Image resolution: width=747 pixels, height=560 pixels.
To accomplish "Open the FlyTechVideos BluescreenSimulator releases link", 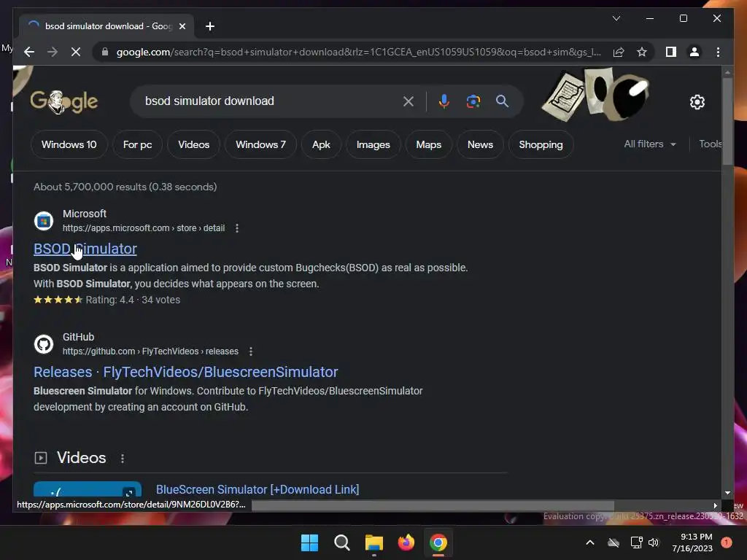I will click(186, 372).
